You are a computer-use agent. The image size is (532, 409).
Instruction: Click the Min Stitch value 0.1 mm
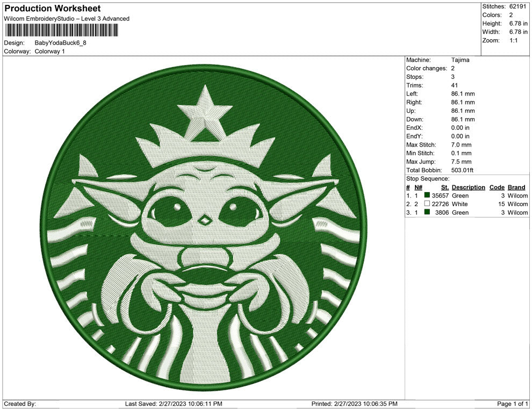point(461,153)
